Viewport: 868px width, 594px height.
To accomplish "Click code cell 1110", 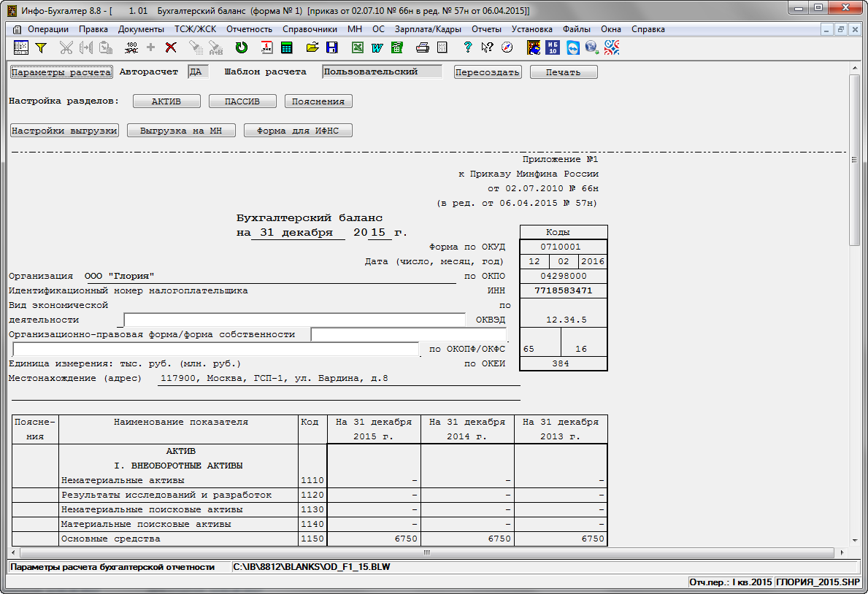I will tap(312, 480).
